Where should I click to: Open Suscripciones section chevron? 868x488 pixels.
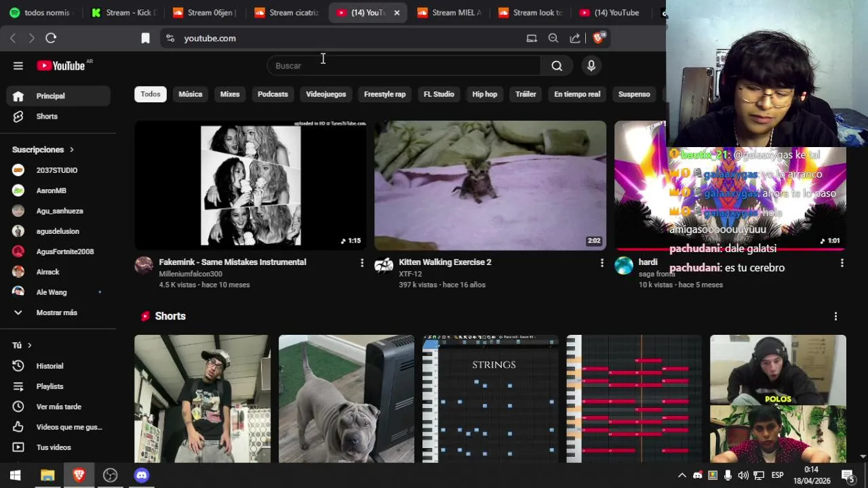tap(71, 150)
